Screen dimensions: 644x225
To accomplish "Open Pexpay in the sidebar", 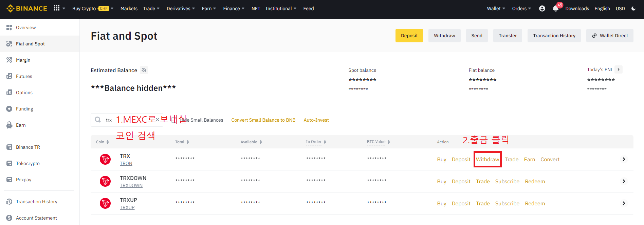I will (40, 180).
